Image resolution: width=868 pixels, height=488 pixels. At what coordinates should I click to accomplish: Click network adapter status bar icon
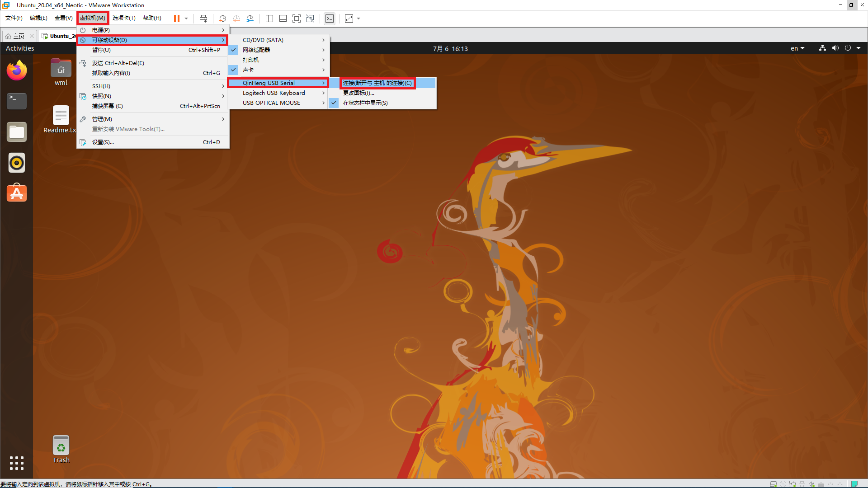pyautogui.click(x=793, y=484)
